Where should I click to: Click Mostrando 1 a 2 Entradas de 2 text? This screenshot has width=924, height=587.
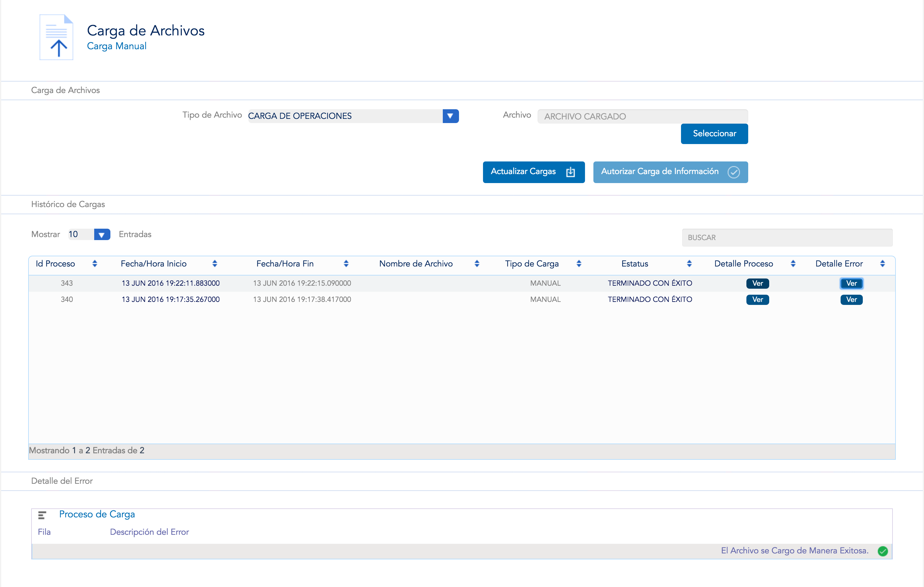pos(87,451)
